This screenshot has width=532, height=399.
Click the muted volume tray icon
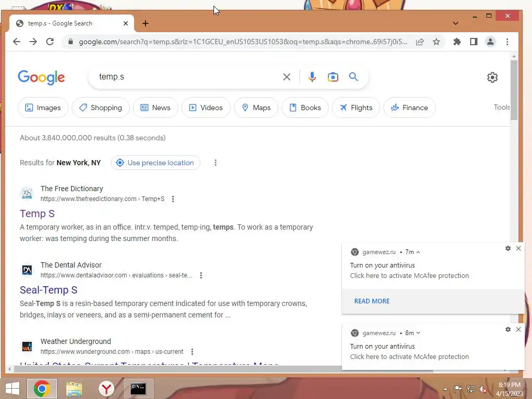483,389
